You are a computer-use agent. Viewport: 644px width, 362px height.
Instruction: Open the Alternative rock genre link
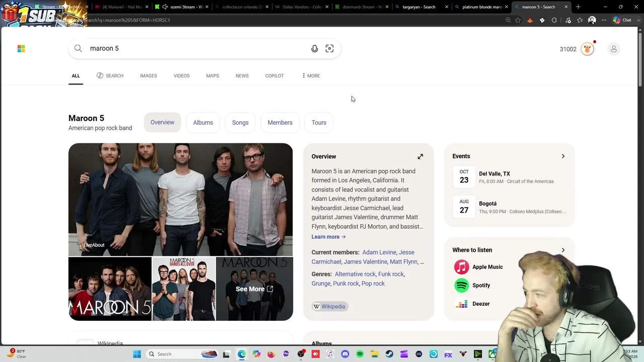[x=355, y=274]
